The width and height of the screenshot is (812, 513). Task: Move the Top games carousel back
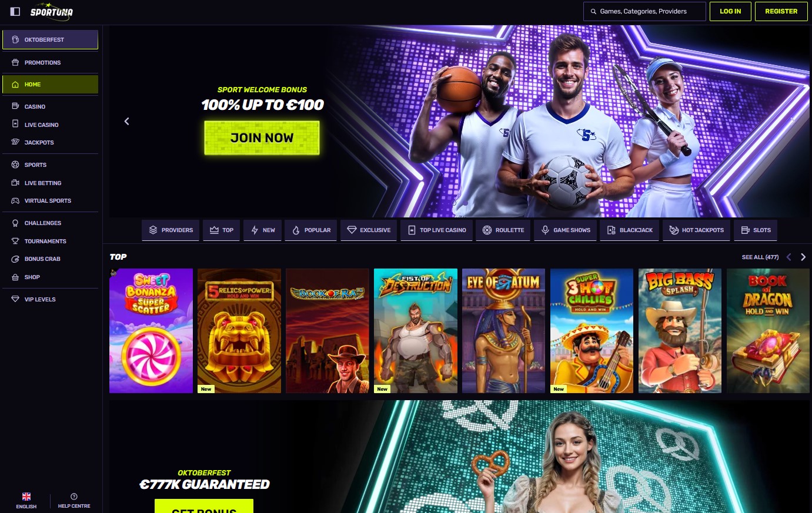click(x=789, y=257)
